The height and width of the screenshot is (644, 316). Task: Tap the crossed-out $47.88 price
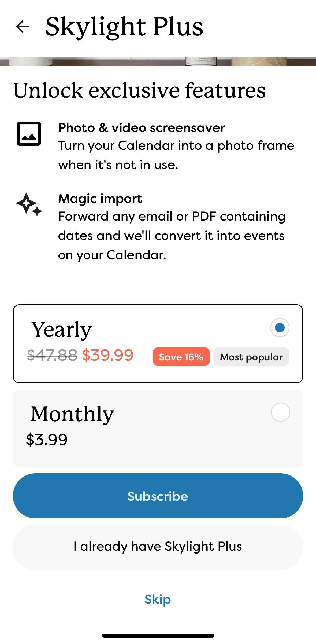coord(52,355)
